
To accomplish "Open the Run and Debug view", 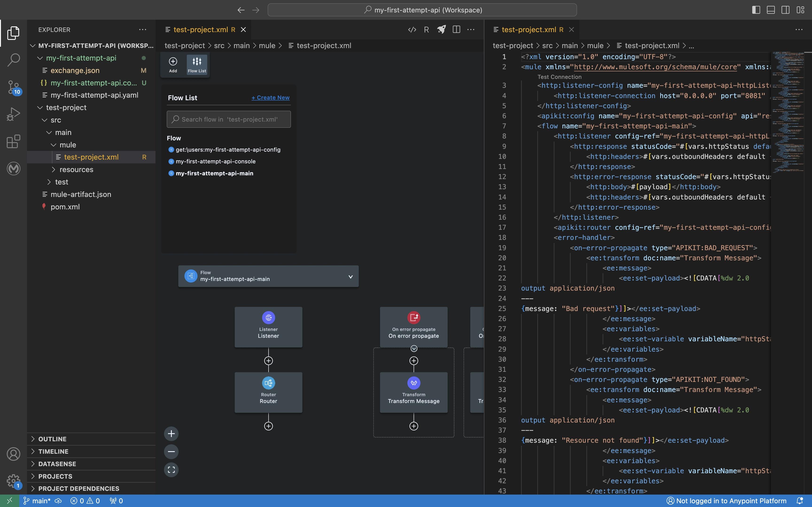I will [x=13, y=114].
